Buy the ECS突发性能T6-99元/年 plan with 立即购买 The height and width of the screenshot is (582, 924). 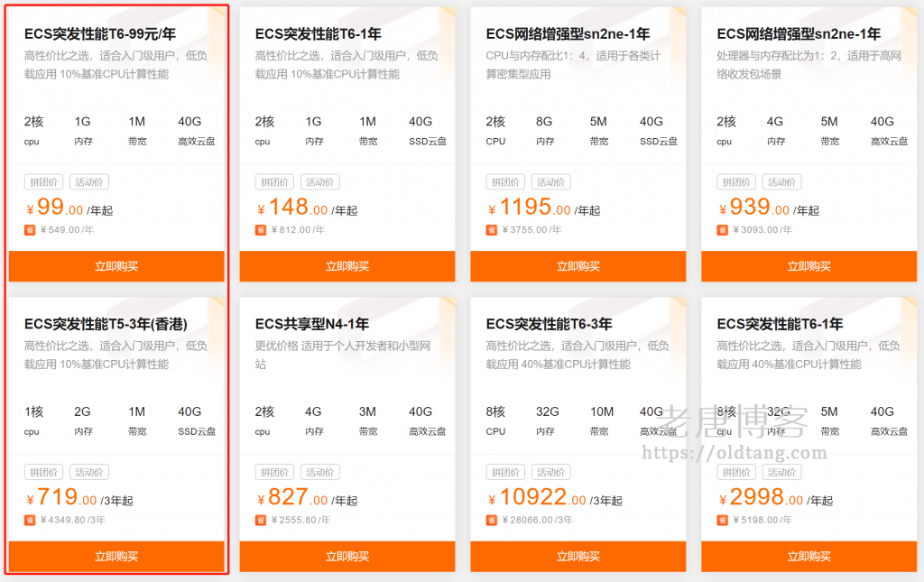[116, 266]
